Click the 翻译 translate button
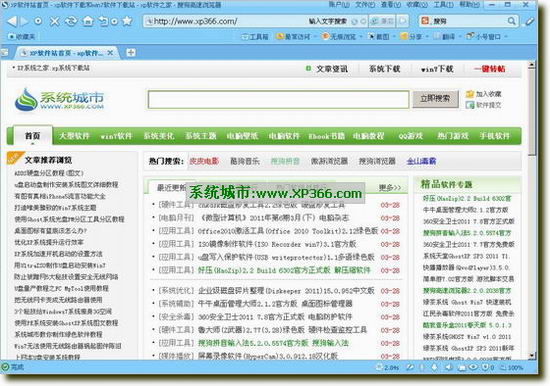 point(444,36)
